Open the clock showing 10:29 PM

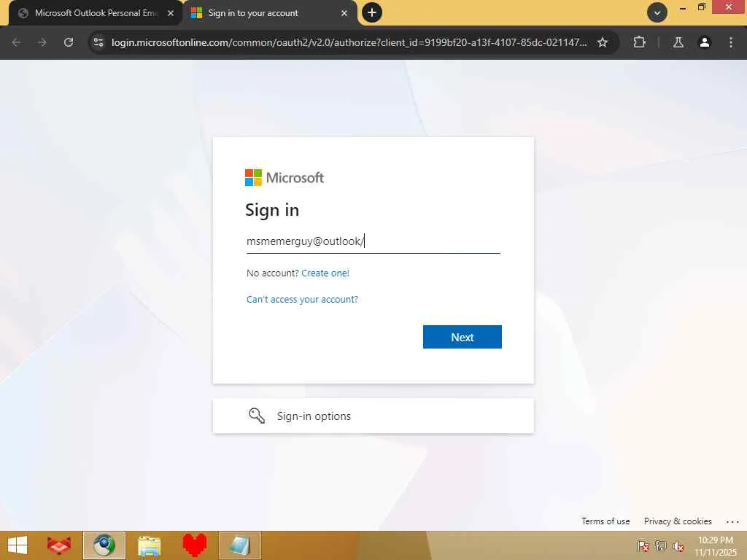click(x=716, y=545)
